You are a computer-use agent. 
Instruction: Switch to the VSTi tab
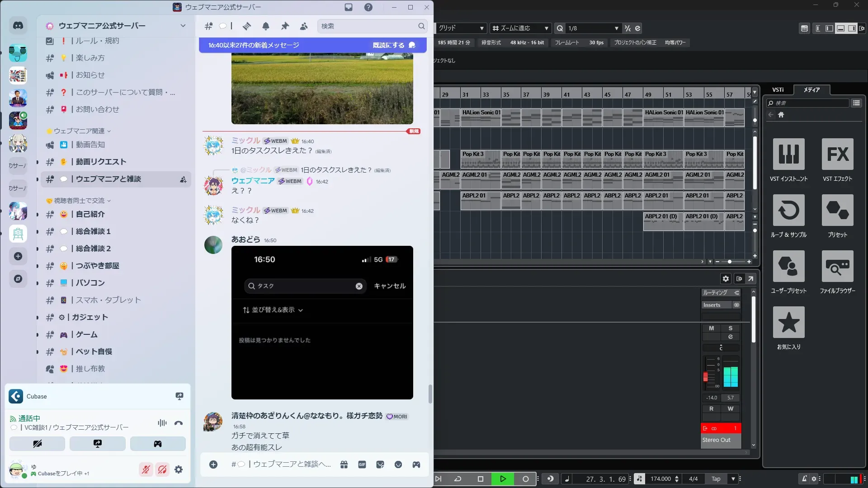coord(778,90)
